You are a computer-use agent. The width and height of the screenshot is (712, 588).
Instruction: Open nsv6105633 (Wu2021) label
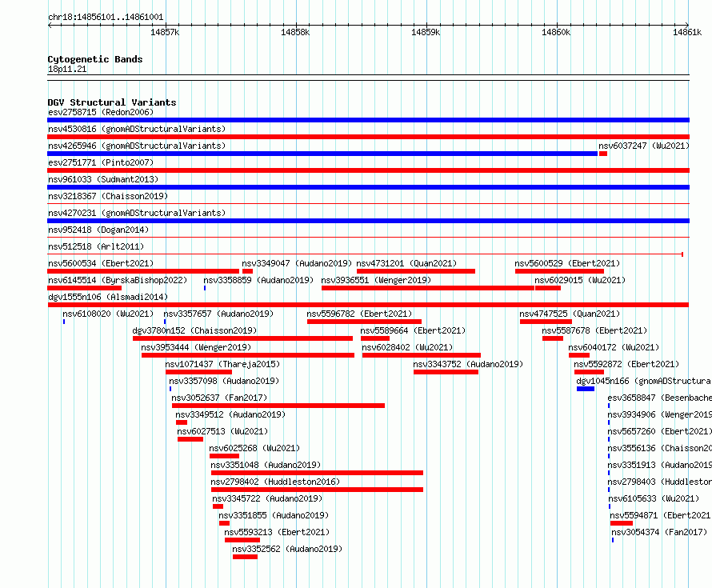(x=654, y=498)
